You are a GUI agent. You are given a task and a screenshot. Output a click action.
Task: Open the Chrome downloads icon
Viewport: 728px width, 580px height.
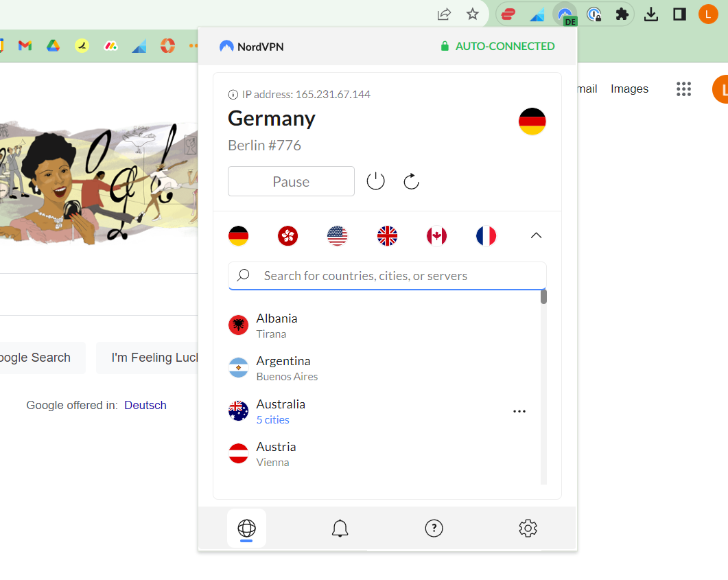click(x=650, y=14)
